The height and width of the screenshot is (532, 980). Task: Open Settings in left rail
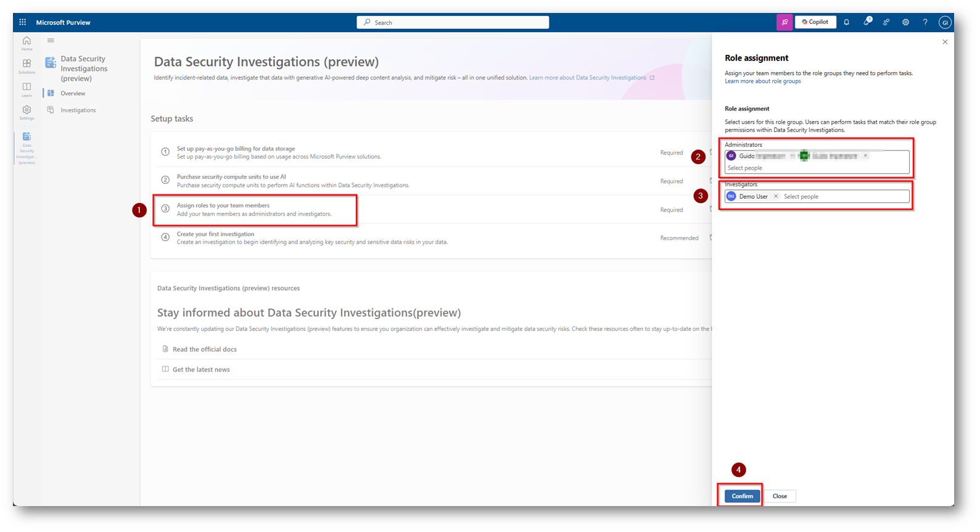pos(27,112)
